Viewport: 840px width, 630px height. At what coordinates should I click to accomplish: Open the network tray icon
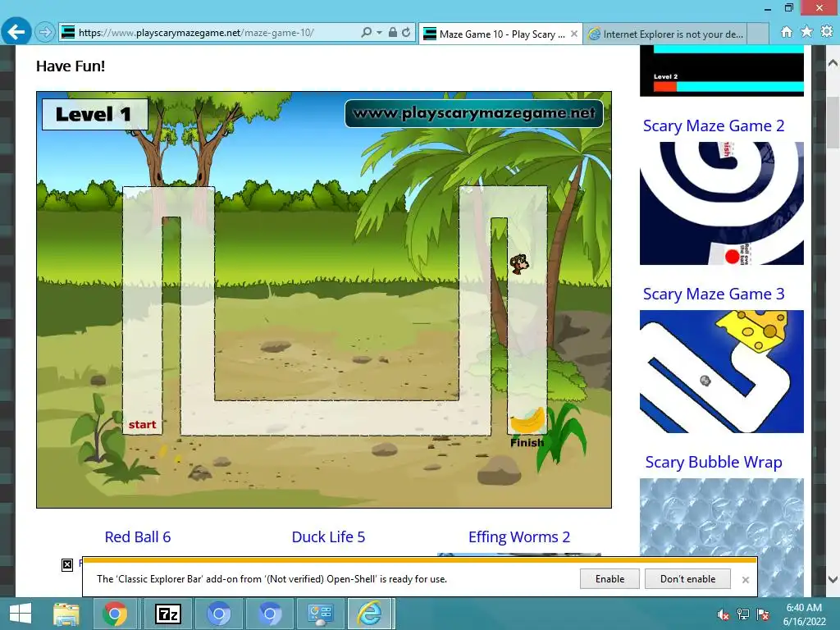coord(743,614)
